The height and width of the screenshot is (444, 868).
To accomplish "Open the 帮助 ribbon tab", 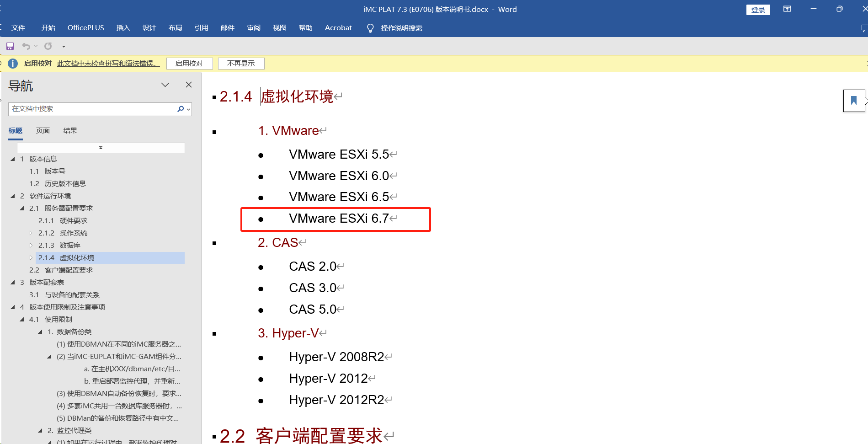I will (x=306, y=28).
